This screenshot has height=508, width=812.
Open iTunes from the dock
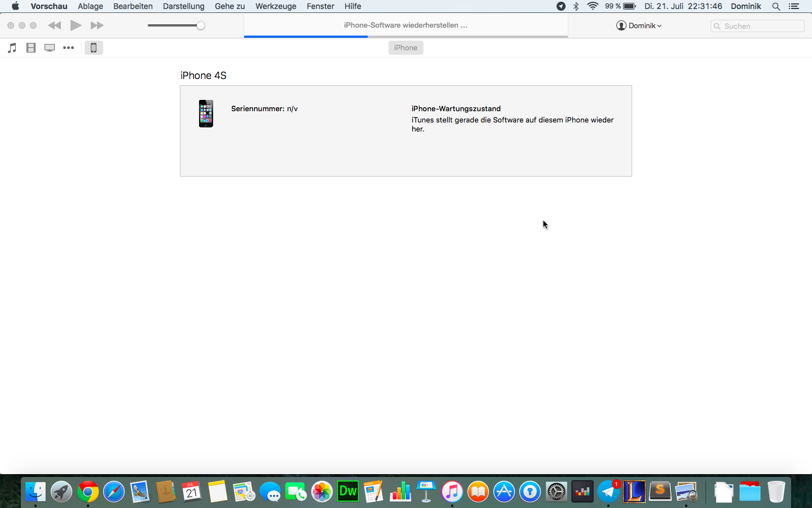[x=452, y=492]
